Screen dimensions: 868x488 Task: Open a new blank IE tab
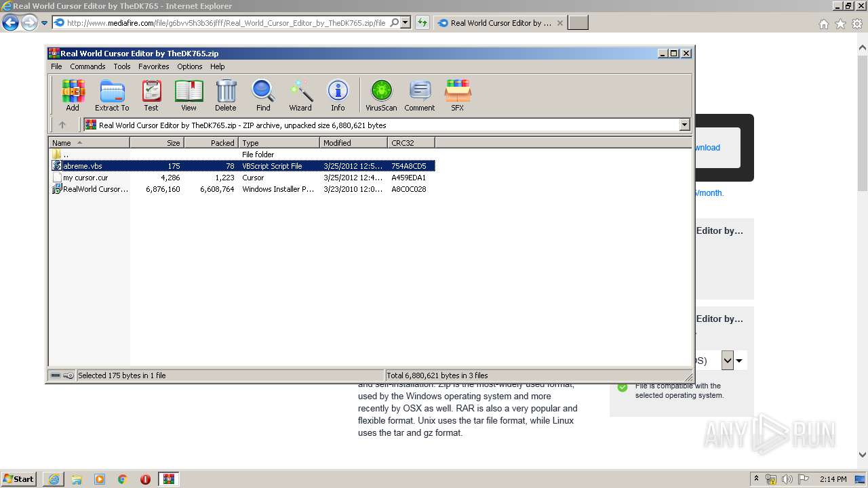[578, 23]
